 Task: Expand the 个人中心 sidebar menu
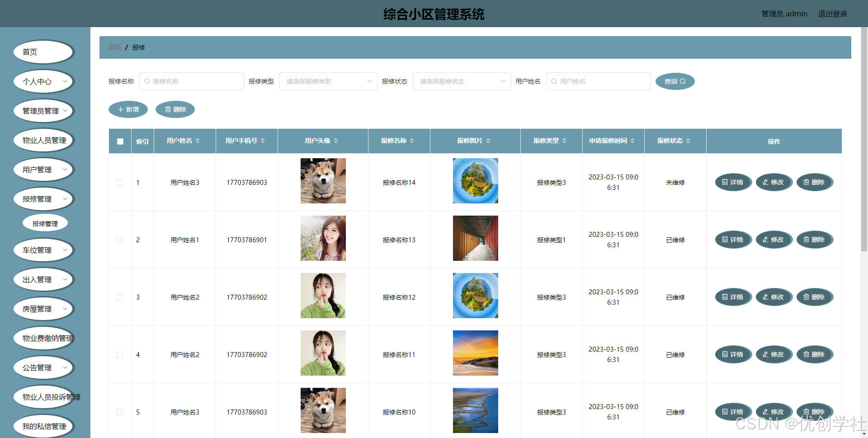(43, 81)
